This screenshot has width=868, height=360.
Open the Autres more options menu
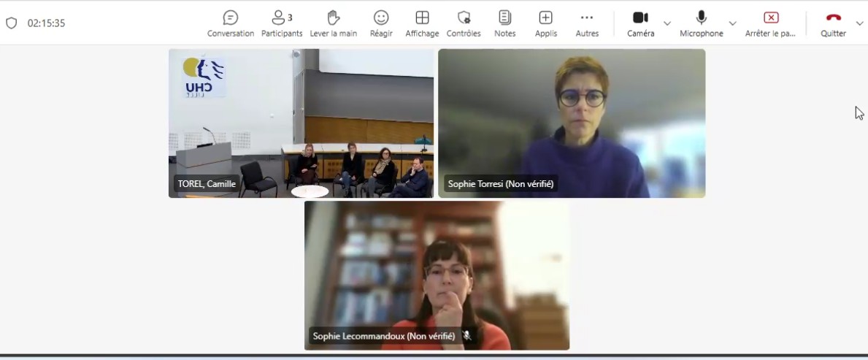pos(587,23)
